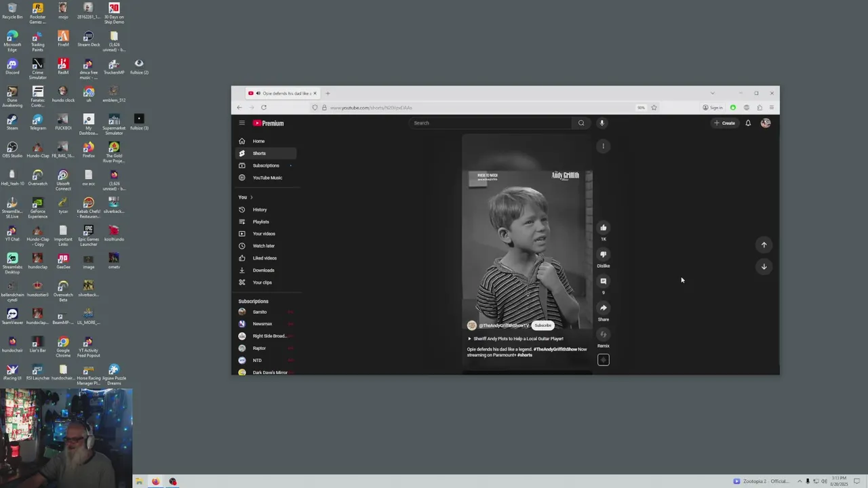
Task: Like the Opie short video
Action: [603, 228]
